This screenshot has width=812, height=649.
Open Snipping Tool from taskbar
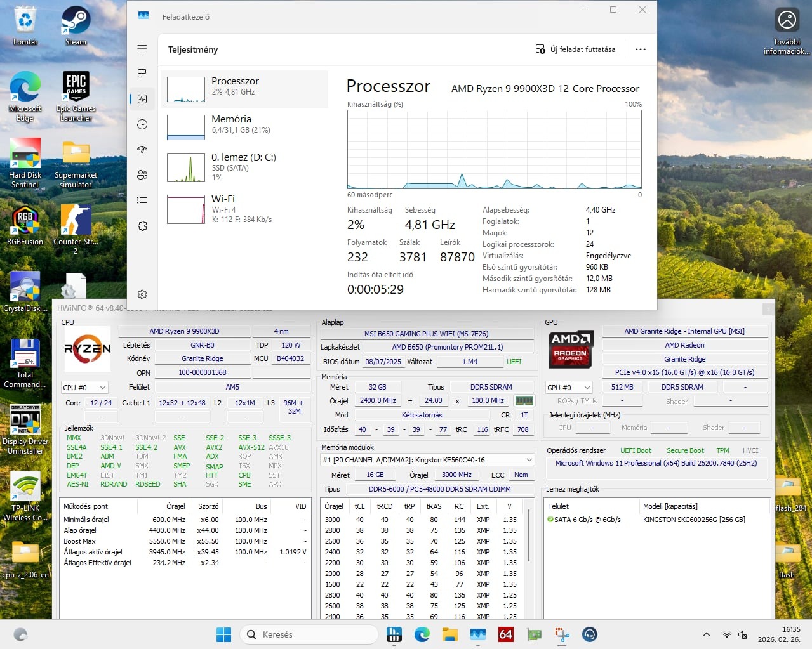tap(562, 634)
